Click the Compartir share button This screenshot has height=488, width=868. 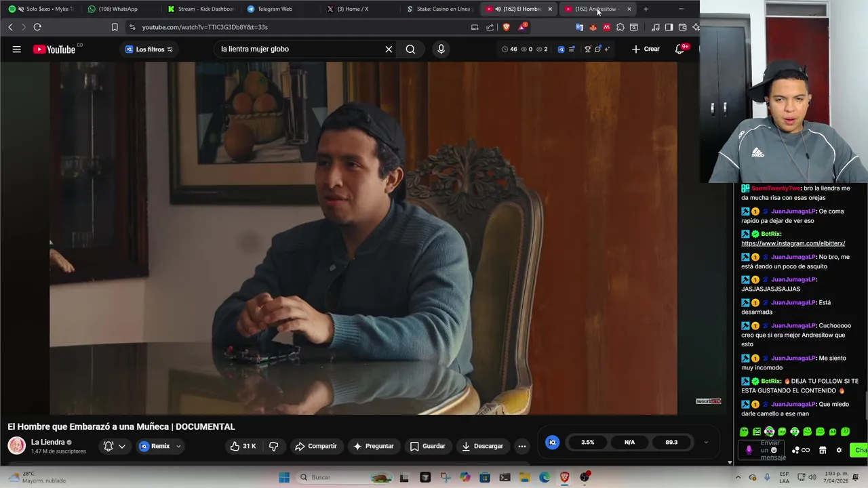tap(316, 446)
